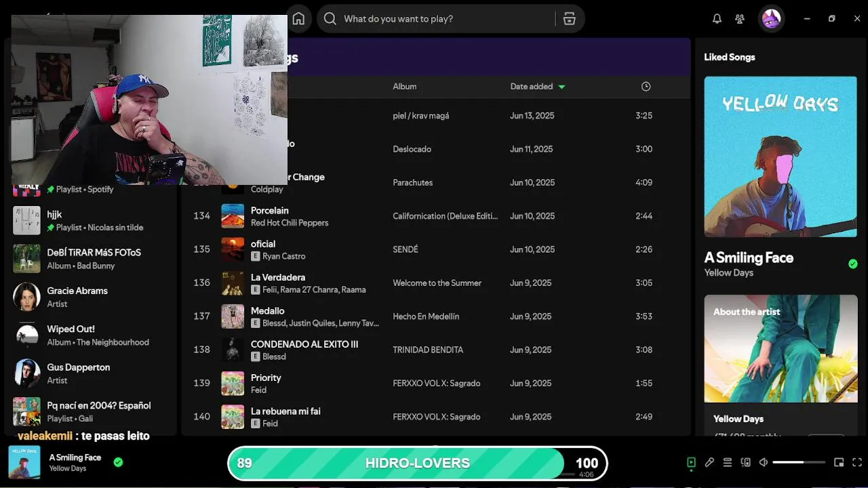Open La rebuena mi fai cover thumbnail
868x488 pixels.
[x=233, y=416]
